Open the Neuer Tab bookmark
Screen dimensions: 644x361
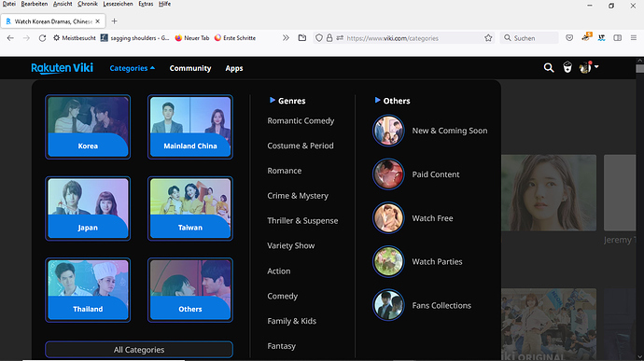[x=192, y=38]
